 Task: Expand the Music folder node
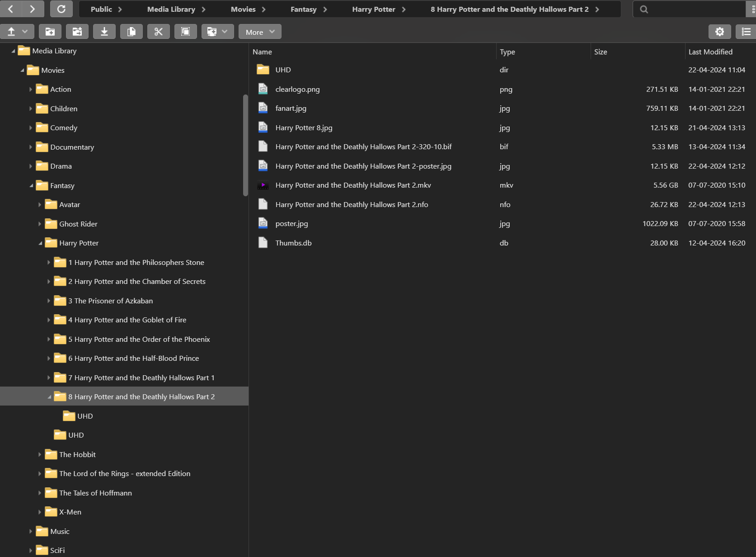coord(31,531)
